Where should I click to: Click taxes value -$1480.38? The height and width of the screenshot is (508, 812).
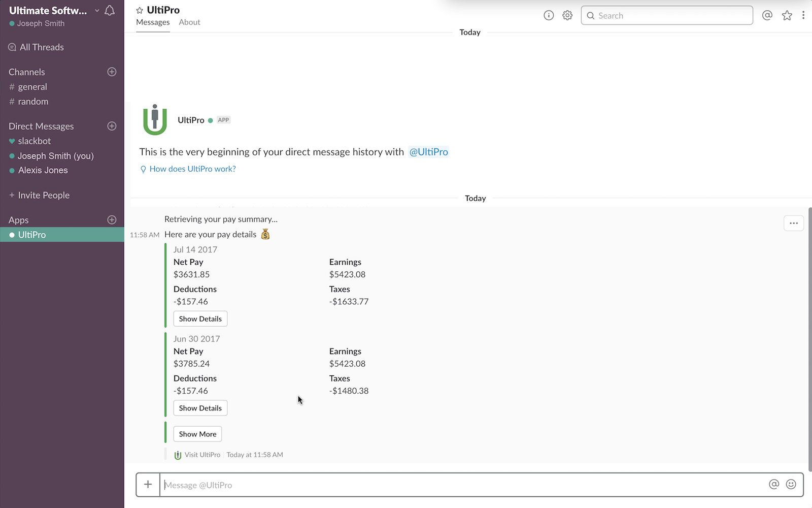pos(349,391)
